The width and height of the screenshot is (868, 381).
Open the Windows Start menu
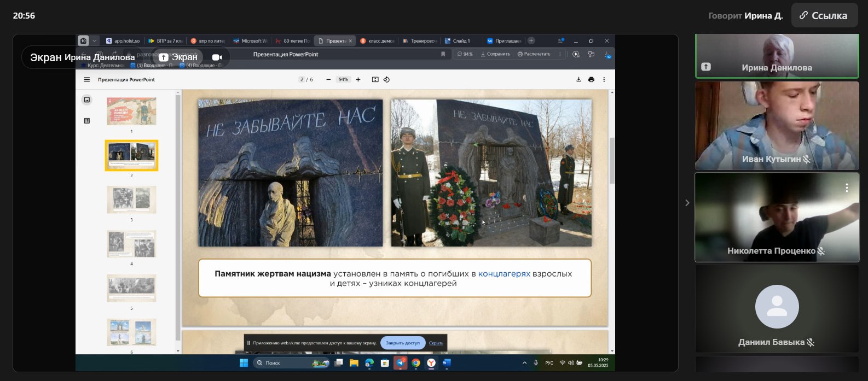pyautogui.click(x=244, y=363)
